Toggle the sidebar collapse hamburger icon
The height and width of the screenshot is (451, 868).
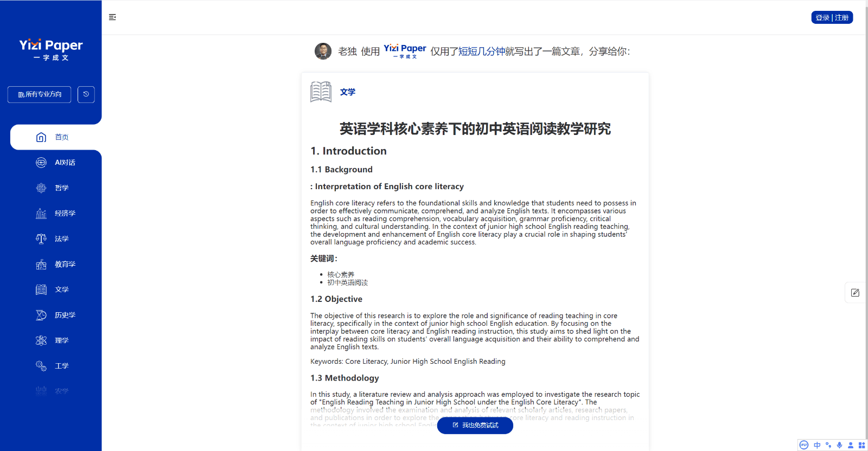[112, 17]
